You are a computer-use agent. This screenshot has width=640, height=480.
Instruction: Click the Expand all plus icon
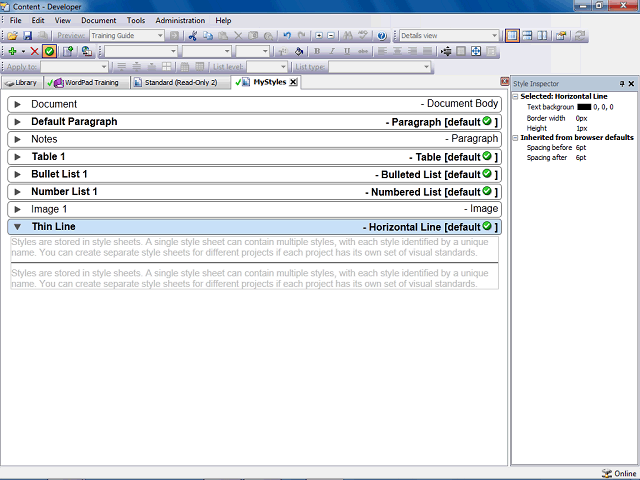pyautogui.click(x=319, y=36)
